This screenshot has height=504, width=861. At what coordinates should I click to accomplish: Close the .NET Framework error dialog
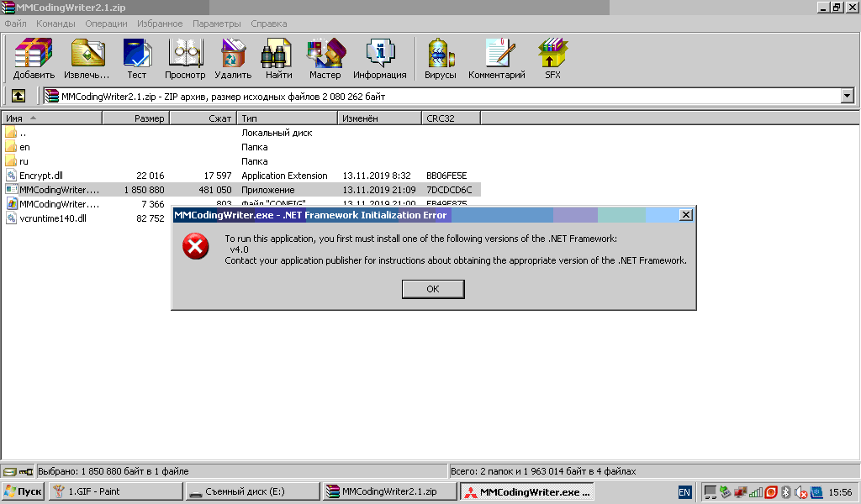click(686, 215)
